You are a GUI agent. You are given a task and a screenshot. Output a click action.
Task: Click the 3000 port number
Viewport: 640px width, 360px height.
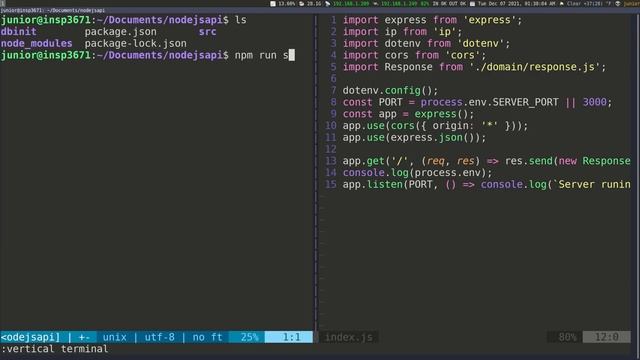pos(594,102)
